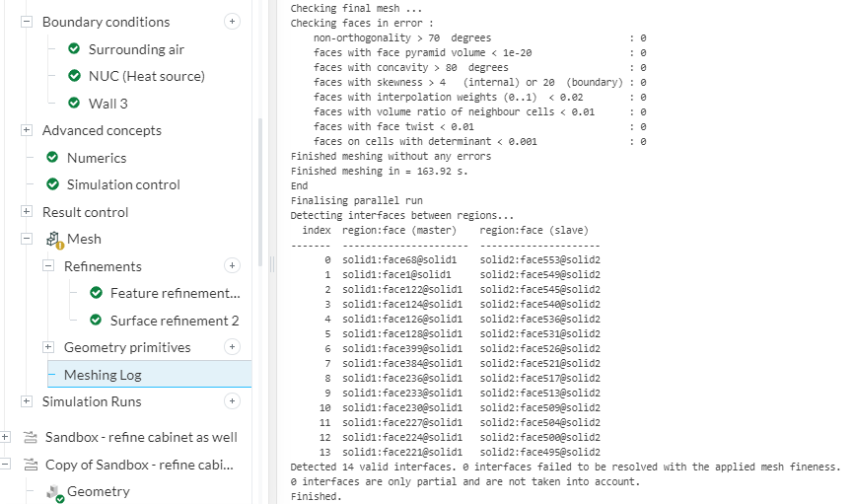Screen dimensions: 855x504
Task: Collapse the Boundary conditions tree node
Action: point(26,22)
